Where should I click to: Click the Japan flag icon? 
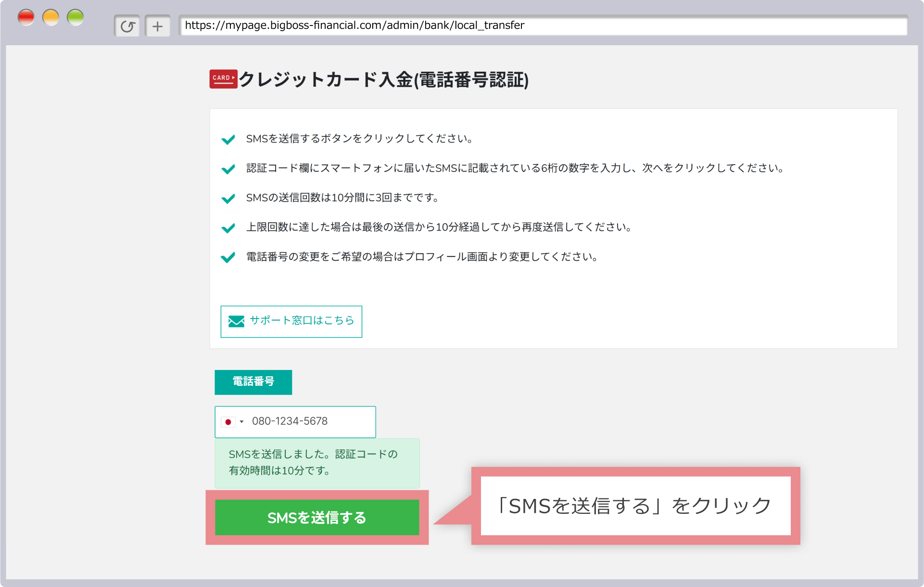(x=228, y=422)
